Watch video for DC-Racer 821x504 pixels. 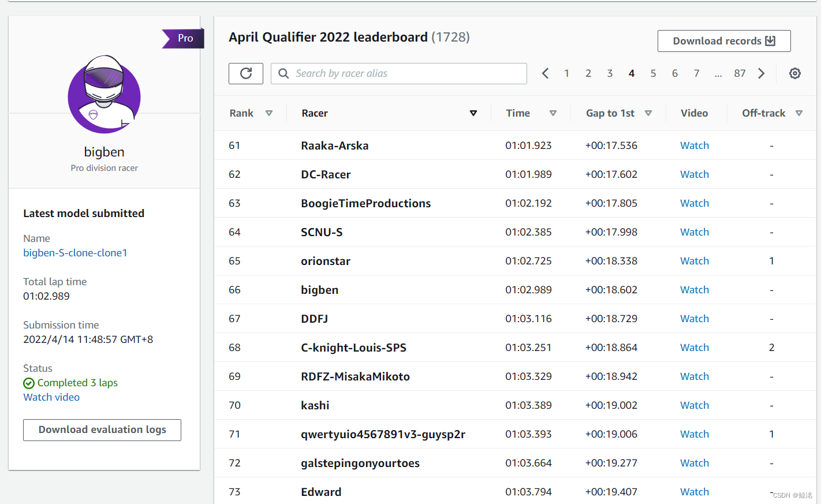(695, 174)
